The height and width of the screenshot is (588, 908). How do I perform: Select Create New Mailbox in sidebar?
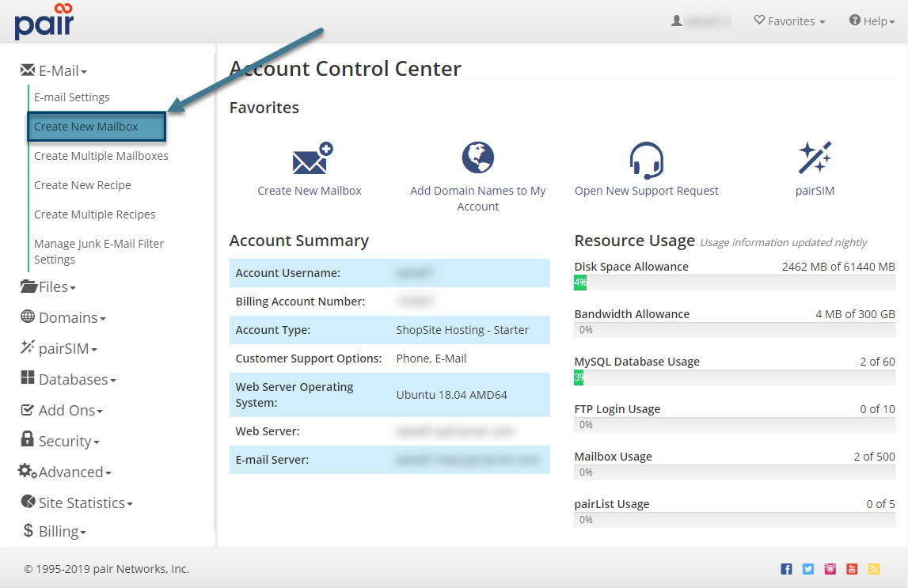[97, 126]
